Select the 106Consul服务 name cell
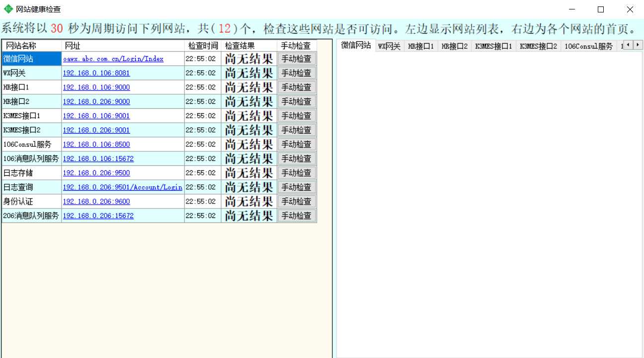 coord(32,144)
